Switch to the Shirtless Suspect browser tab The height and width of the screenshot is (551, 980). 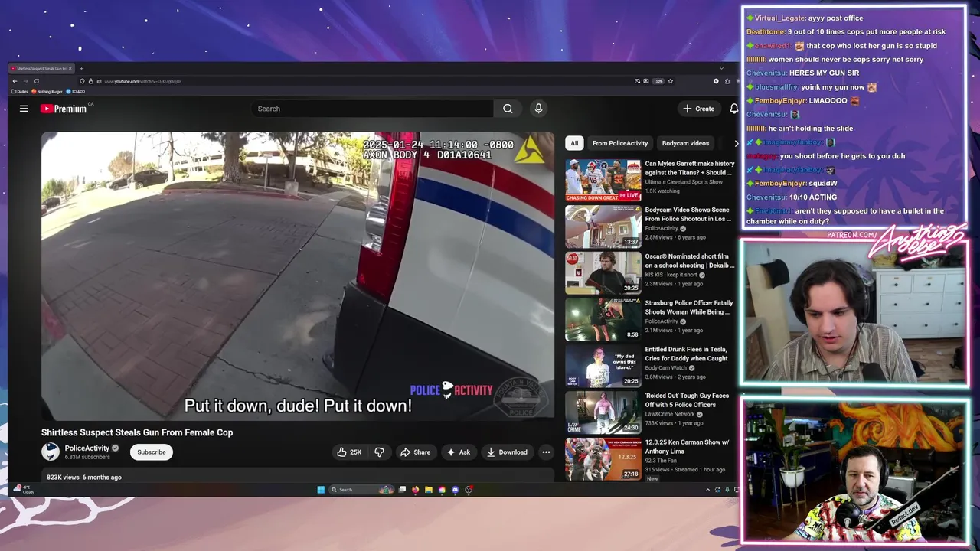coord(41,68)
